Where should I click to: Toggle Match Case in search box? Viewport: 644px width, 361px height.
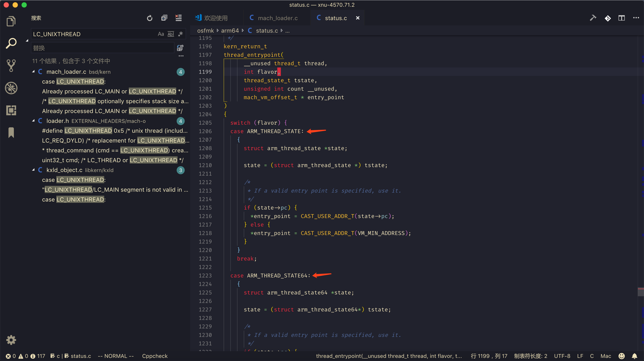pos(161,34)
